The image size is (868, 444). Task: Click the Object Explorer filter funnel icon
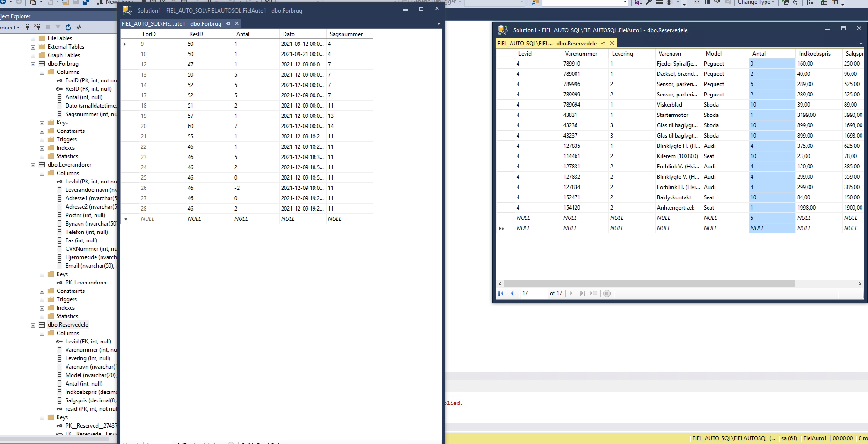click(x=58, y=27)
